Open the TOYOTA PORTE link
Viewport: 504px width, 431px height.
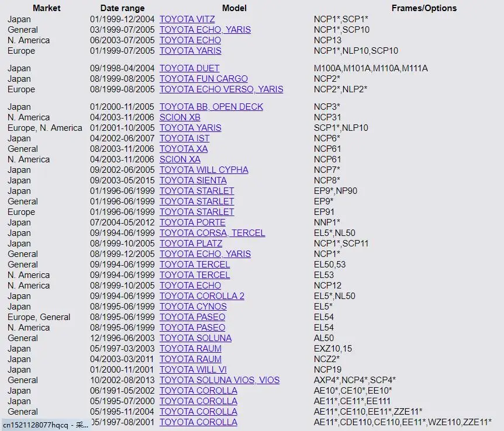tap(192, 223)
